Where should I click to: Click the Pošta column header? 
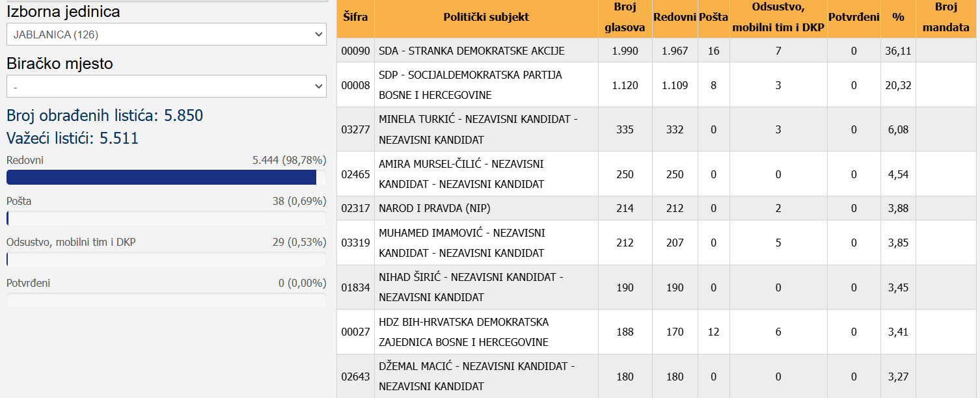713,18
